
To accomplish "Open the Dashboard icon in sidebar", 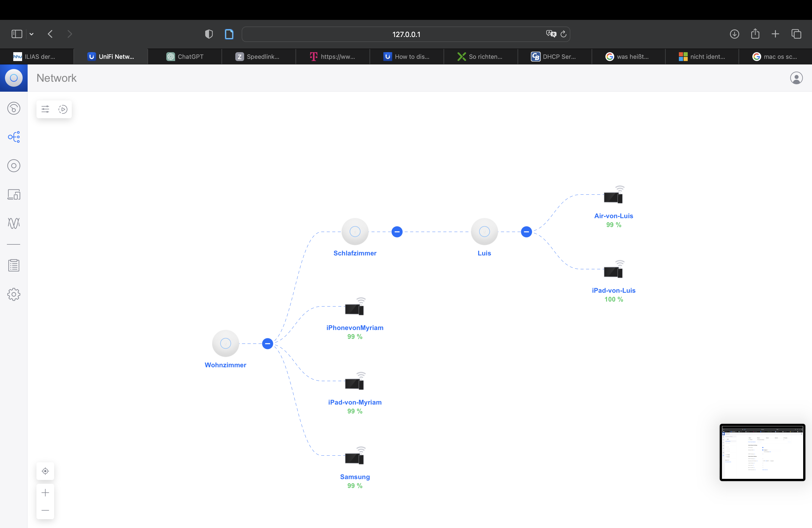I will (14, 109).
